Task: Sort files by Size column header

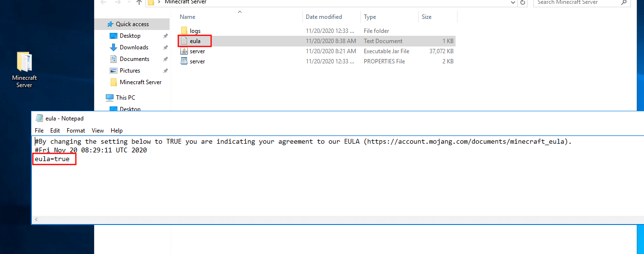Action: pos(427,17)
